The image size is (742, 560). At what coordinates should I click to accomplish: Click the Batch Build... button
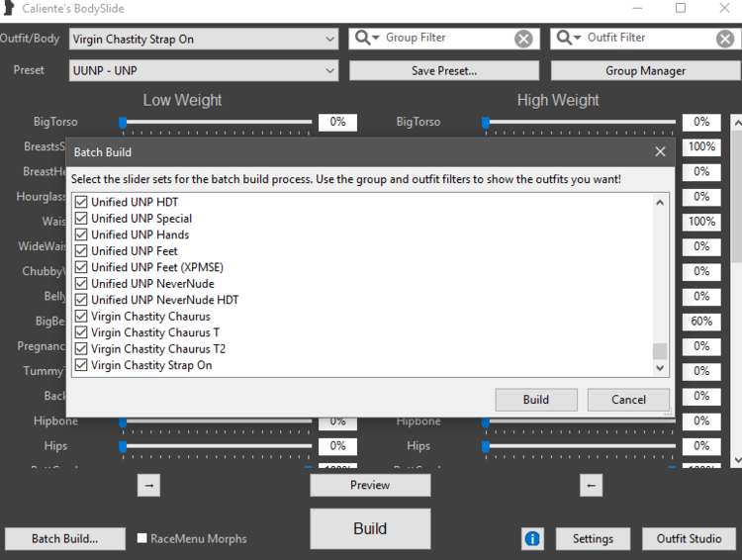click(65, 538)
